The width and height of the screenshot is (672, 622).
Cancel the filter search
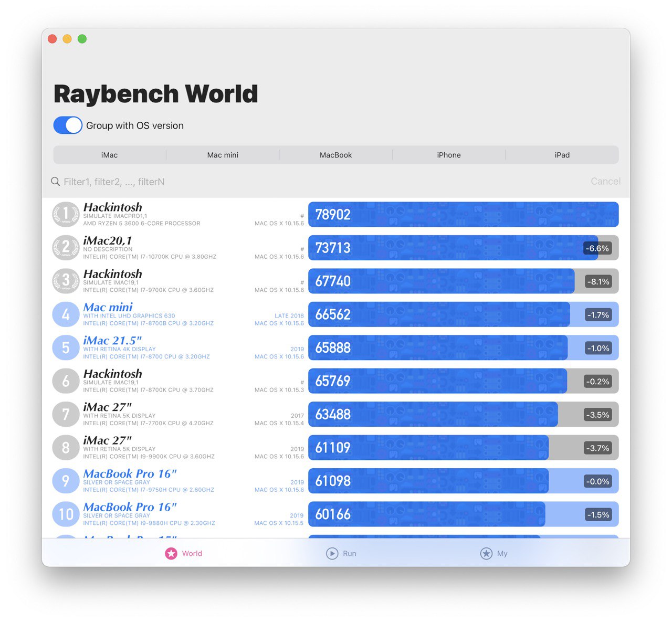click(605, 181)
